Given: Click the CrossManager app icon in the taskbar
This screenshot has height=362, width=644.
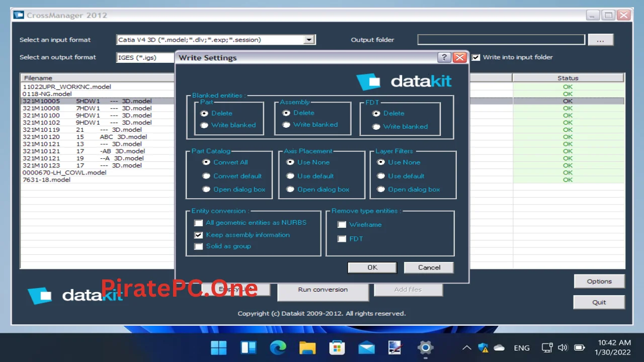Looking at the screenshot, I should [395, 347].
